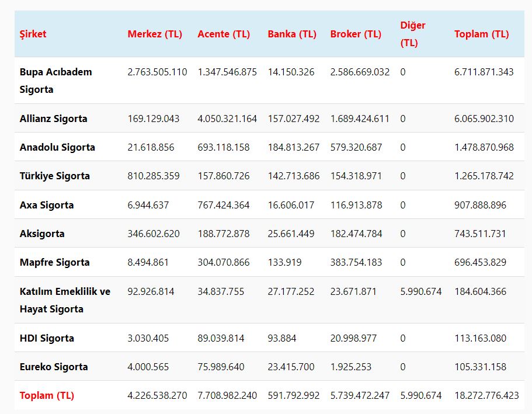532x414 pixels.
Task: Click the Türkiye Sigorta company name
Action: [x=55, y=176]
